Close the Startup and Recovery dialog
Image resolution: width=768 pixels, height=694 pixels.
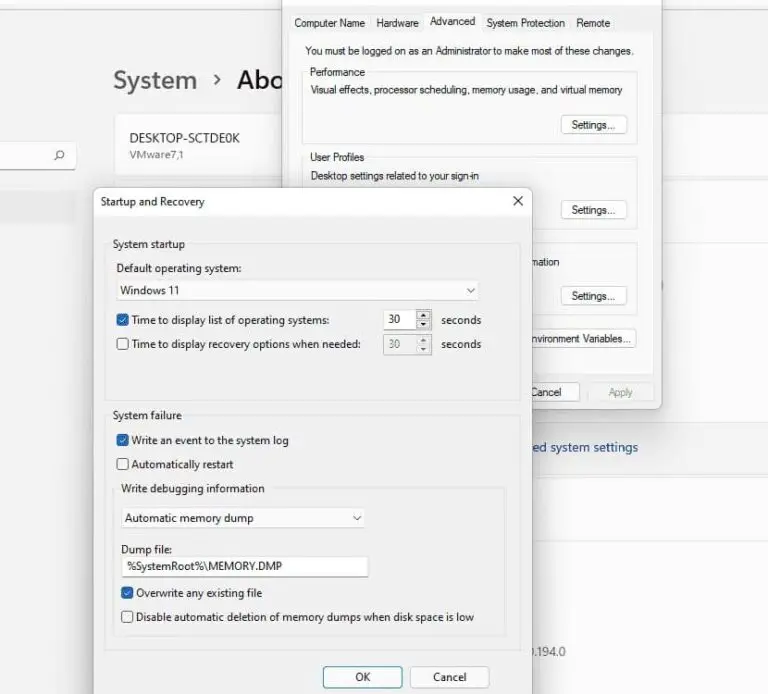tap(517, 201)
